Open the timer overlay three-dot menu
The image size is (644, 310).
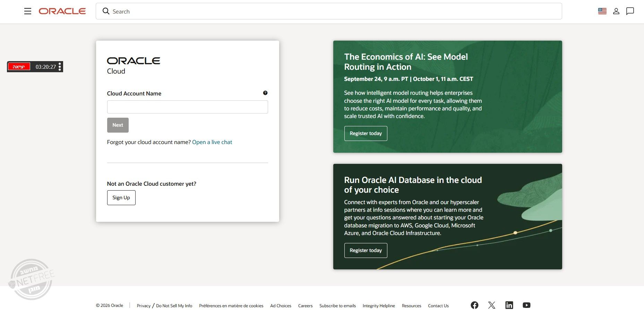pos(60,67)
